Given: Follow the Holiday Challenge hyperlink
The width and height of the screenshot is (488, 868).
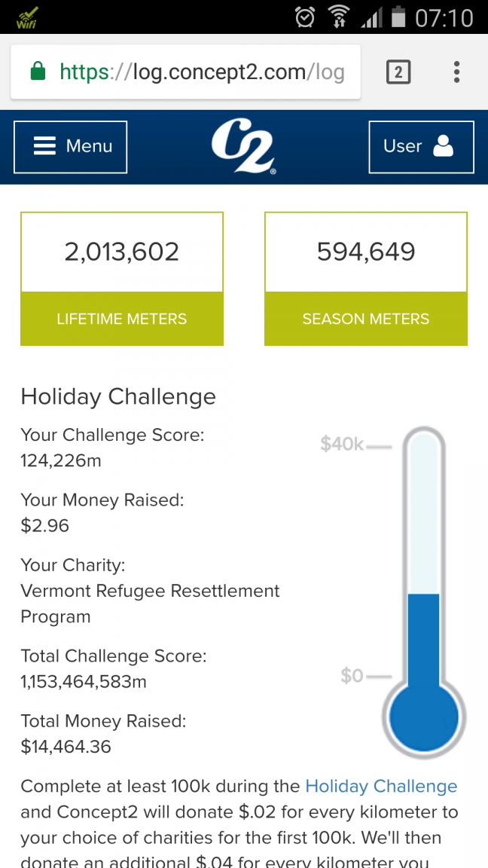Looking at the screenshot, I should [x=381, y=786].
